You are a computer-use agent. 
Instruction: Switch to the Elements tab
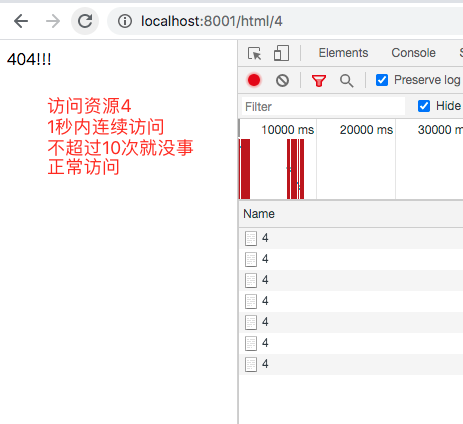point(343,53)
